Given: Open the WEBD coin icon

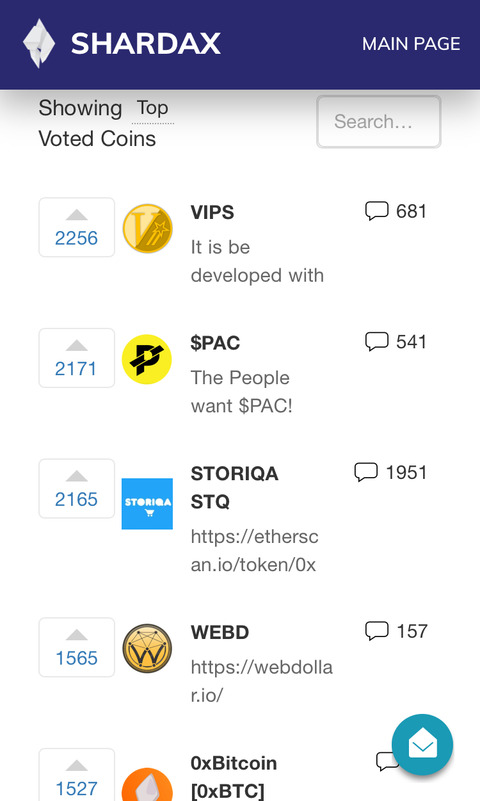Looking at the screenshot, I should [x=147, y=648].
